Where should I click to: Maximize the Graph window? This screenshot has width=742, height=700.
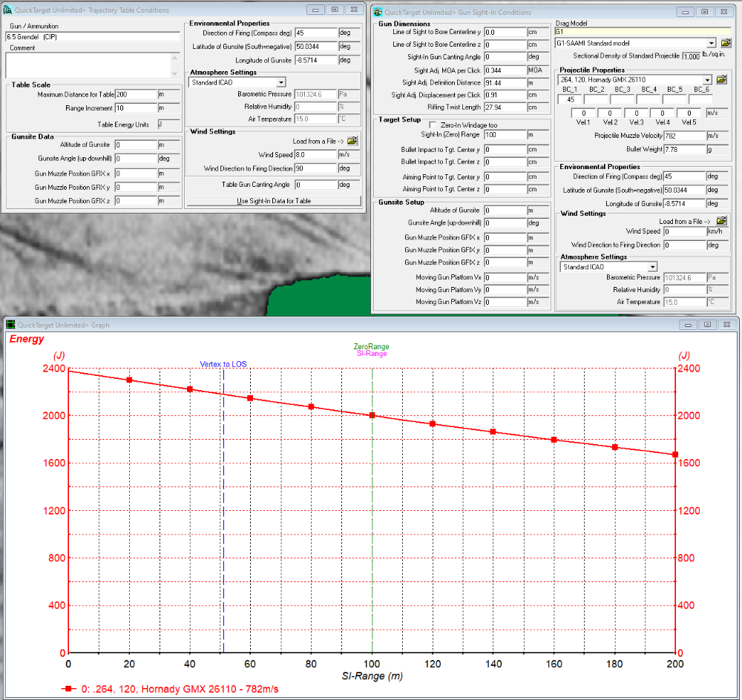pyautogui.click(x=707, y=325)
